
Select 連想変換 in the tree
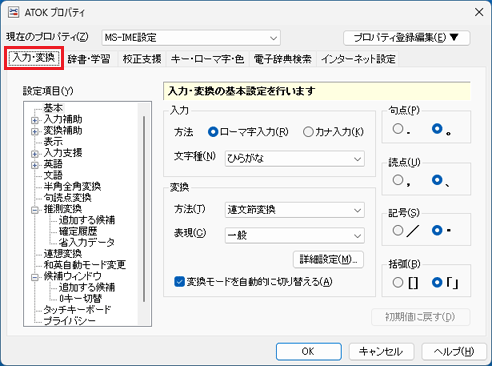63,254
